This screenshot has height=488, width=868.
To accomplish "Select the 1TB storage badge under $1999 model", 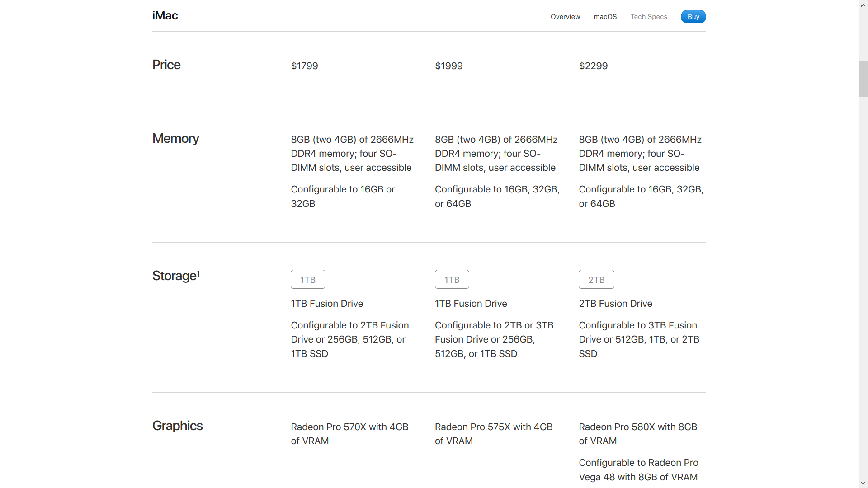I will pyautogui.click(x=452, y=279).
